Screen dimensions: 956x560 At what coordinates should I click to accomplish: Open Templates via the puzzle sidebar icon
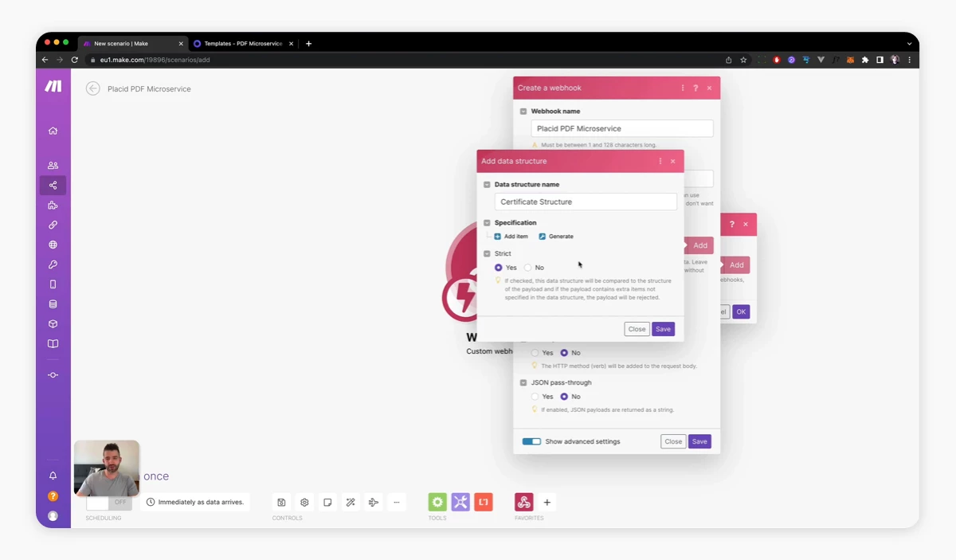tap(53, 206)
